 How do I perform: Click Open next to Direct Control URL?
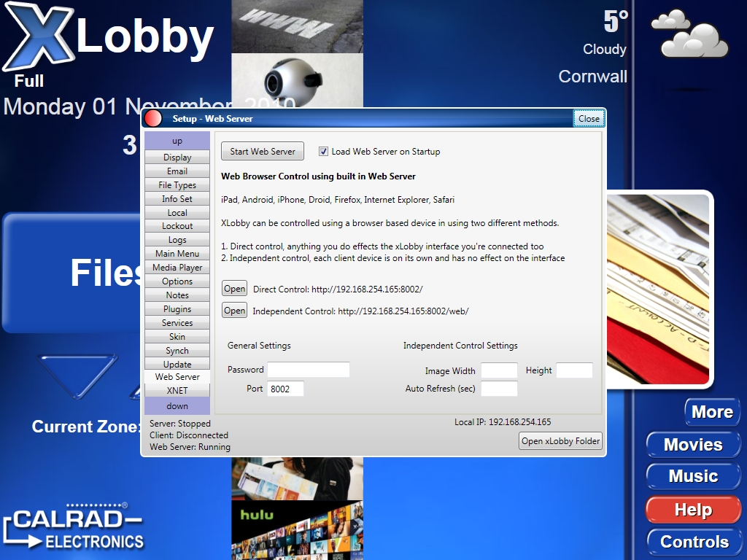tap(234, 289)
